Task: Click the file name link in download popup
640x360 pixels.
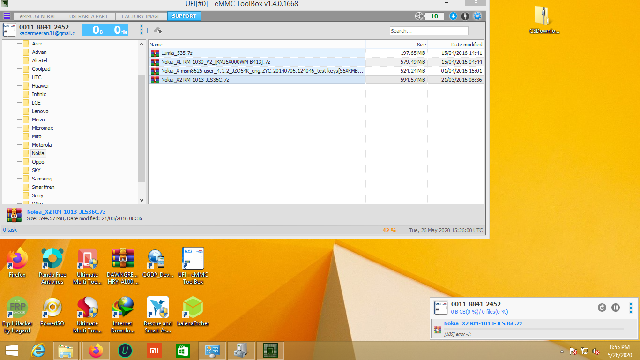Action: (x=483, y=323)
